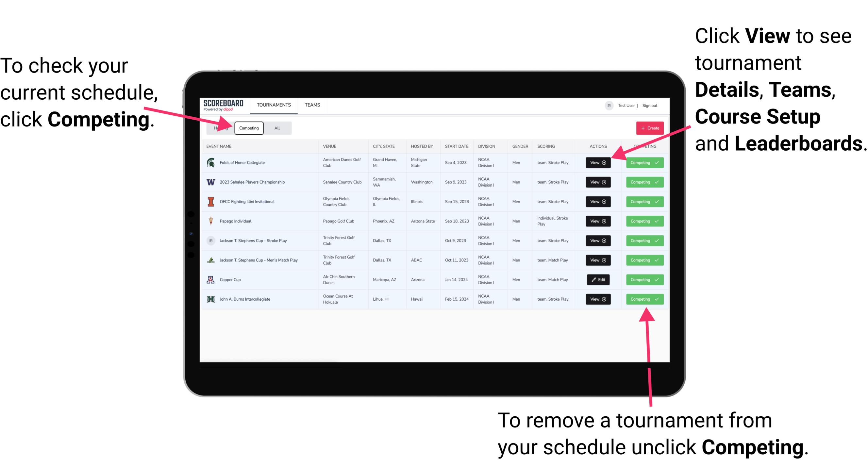This screenshot has width=868, height=467.
Task: Click the View icon for OFCC Fighting Illini Invitational
Action: (598, 202)
